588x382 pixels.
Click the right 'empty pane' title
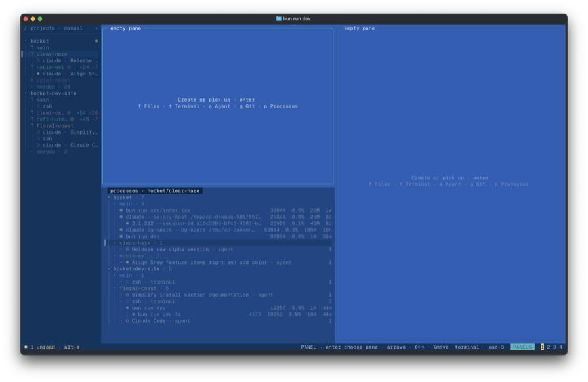359,28
